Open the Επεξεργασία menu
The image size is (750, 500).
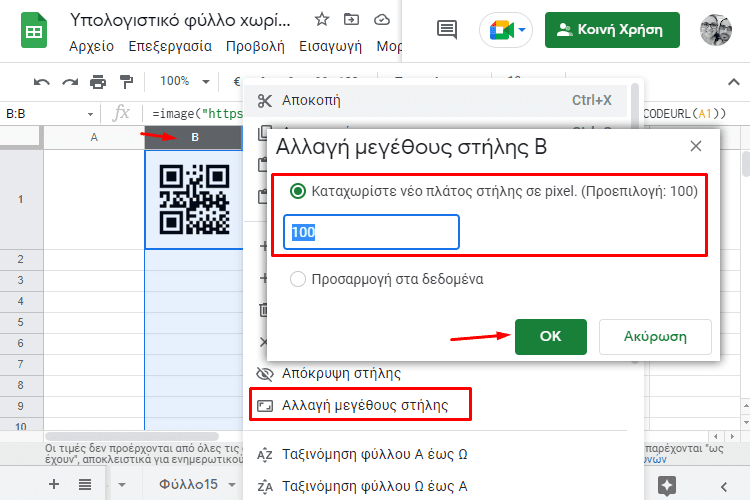[170, 46]
